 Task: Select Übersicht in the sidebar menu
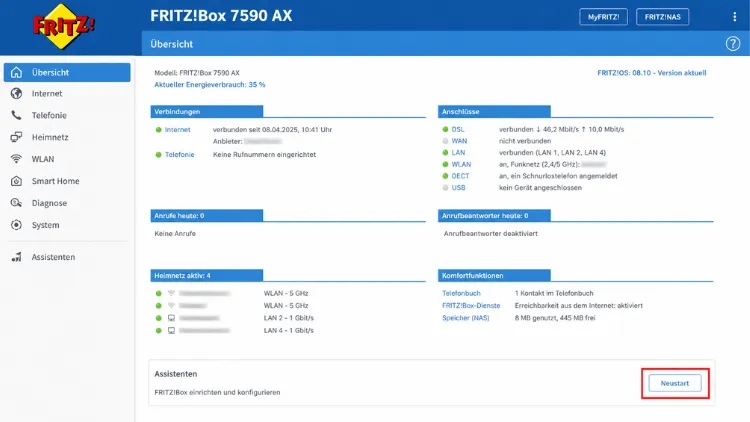67,72
